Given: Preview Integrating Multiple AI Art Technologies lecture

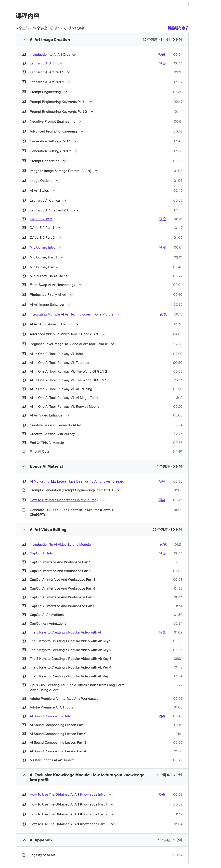Looking at the screenshot, I should click(163, 314).
